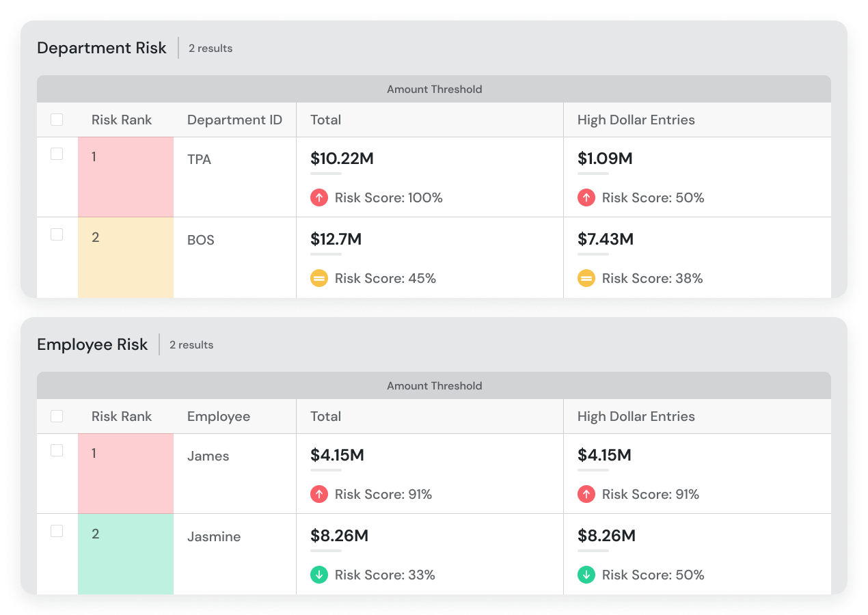This screenshot has height=615, width=868.
Task: Click the Department ID column header
Action: point(234,120)
